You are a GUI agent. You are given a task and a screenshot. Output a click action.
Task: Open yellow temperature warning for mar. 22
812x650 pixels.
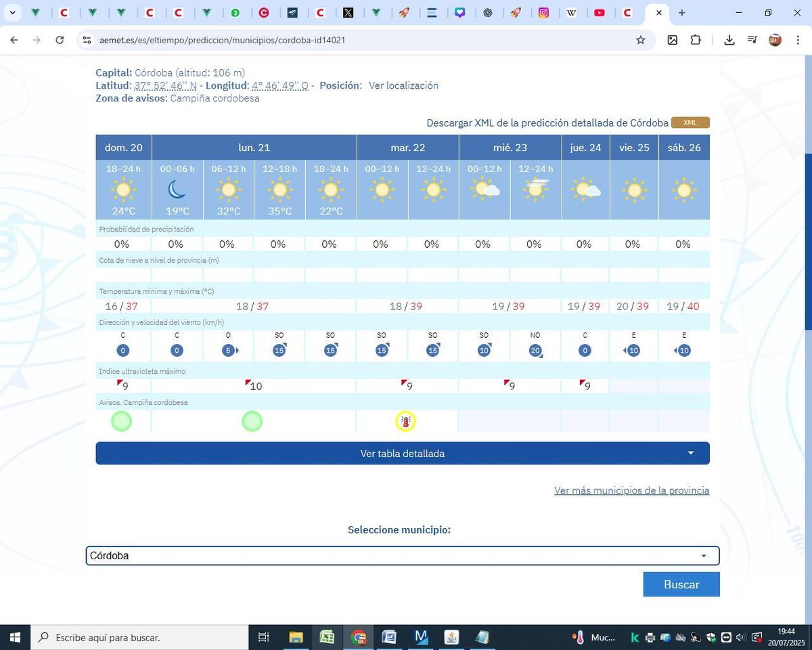click(405, 421)
